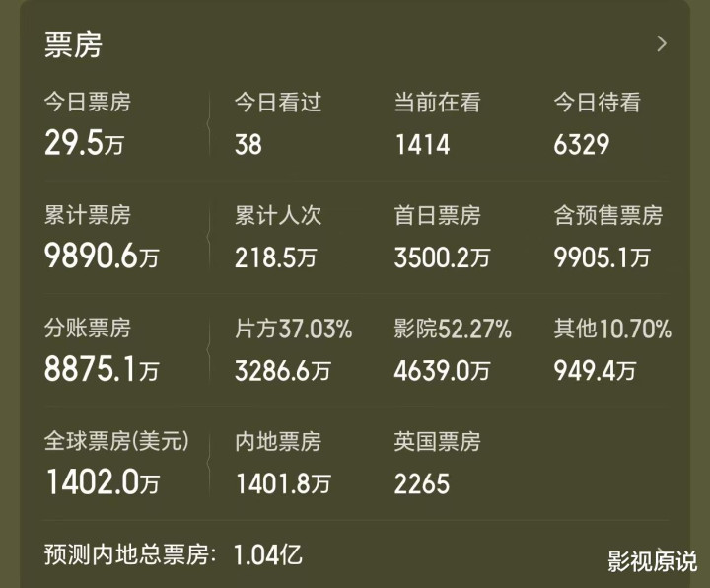Select the 1.04亿 forecast value
710x588 pixels.
(267, 553)
